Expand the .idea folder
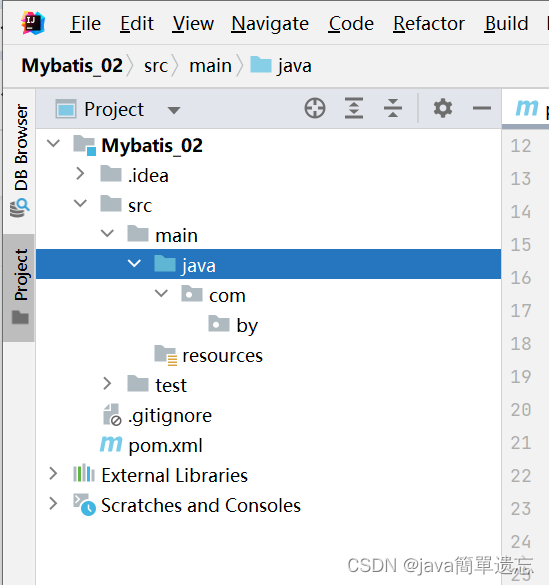The width and height of the screenshot is (549, 585). [x=80, y=173]
